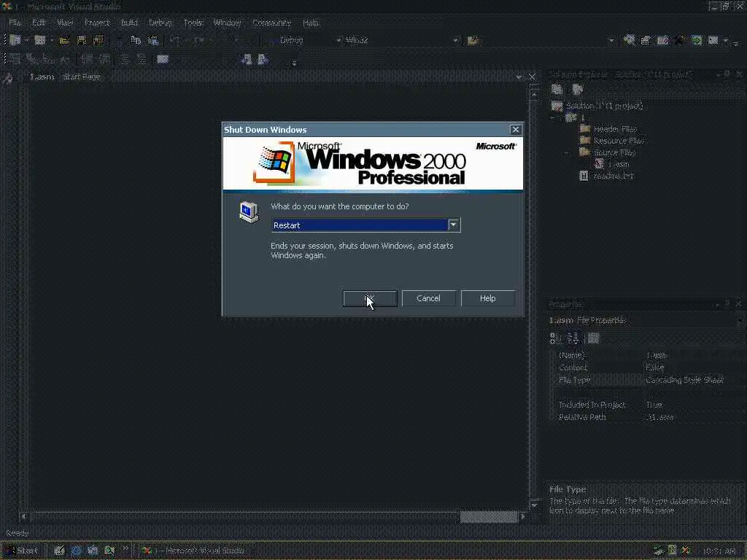
Task: Click the editor horizontal scrollbar thumb
Action: point(489,517)
